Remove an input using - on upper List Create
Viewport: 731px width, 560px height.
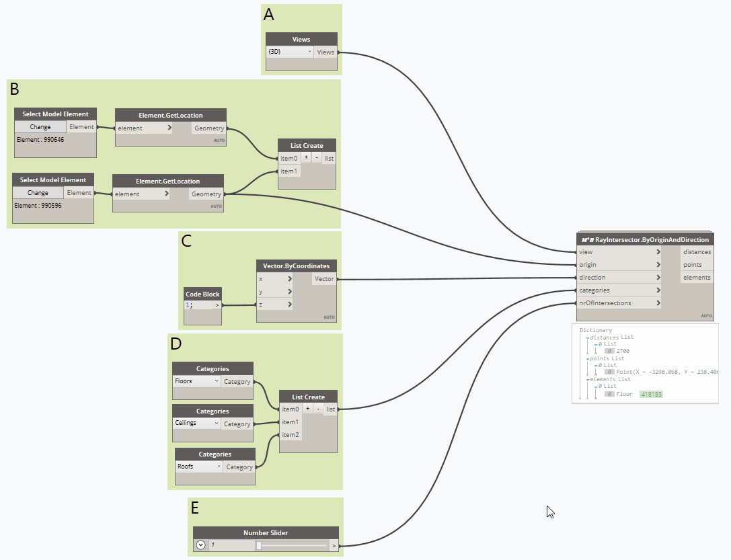pos(315,158)
